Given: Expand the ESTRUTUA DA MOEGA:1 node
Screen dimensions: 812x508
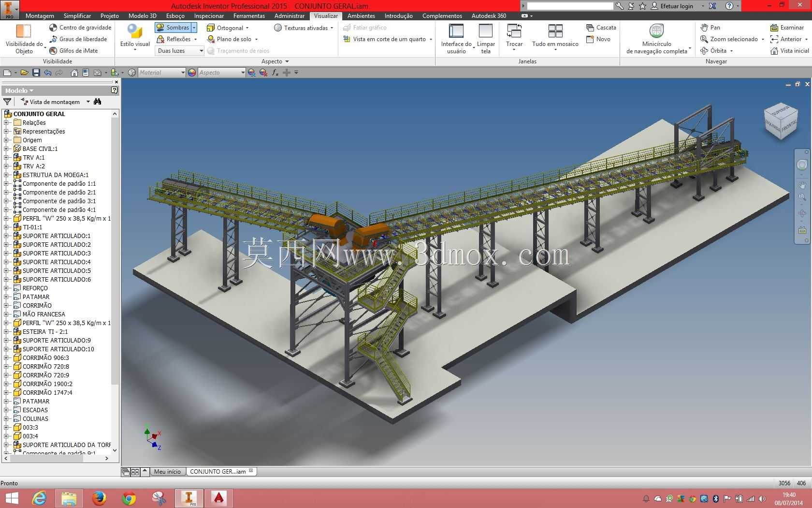Looking at the screenshot, I should click(6, 175).
